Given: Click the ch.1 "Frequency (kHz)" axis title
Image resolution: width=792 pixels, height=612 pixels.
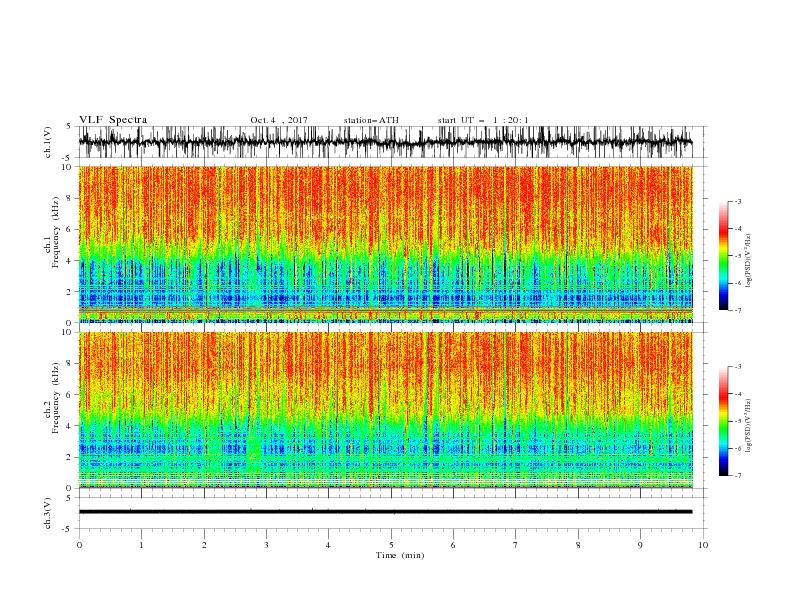Looking at the screenshot, I should 56,232.
